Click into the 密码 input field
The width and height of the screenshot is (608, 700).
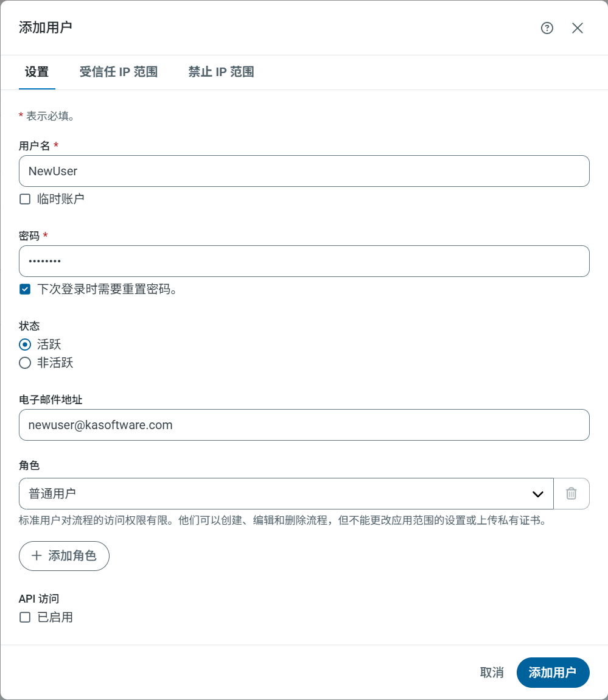[x=304, y=261]
